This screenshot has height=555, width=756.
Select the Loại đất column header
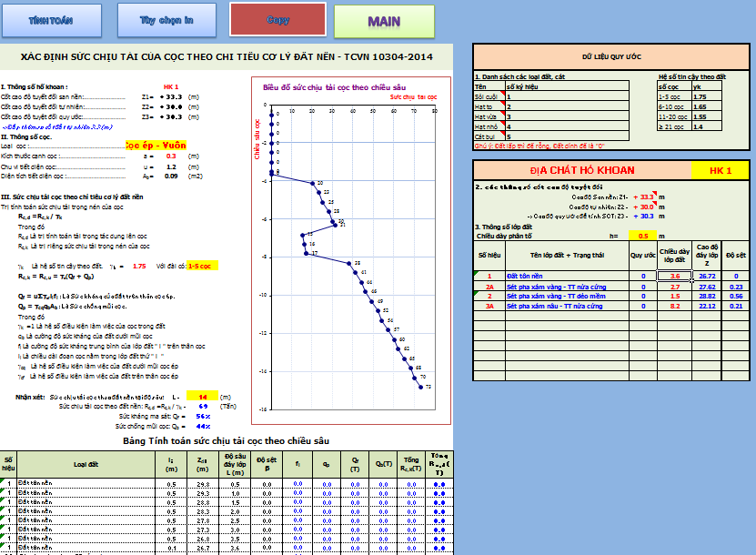pyautogui.click(x=86, y=464)
